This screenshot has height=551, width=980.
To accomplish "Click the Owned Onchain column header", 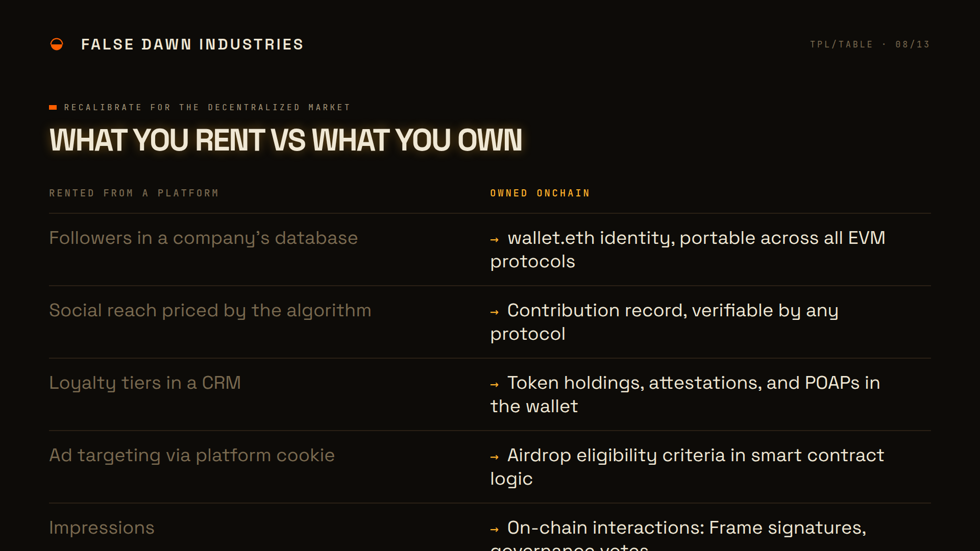I will 540,193.
